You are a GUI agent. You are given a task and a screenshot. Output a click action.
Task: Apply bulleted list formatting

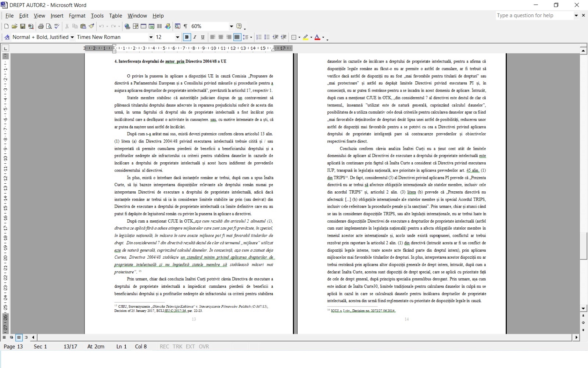coord(267,37)
